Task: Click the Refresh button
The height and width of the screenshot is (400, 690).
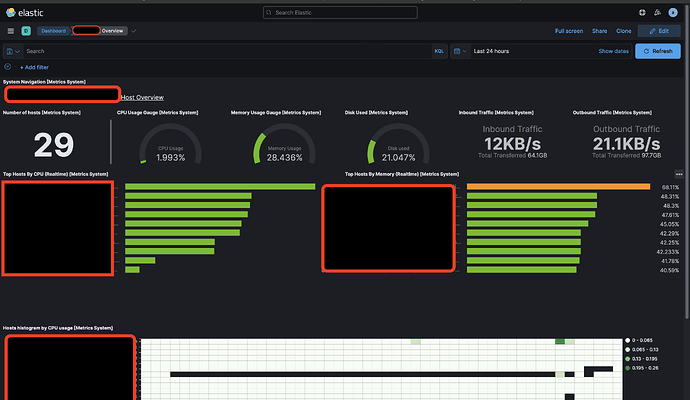Action: pyautogui.click(x=658, y=51)
